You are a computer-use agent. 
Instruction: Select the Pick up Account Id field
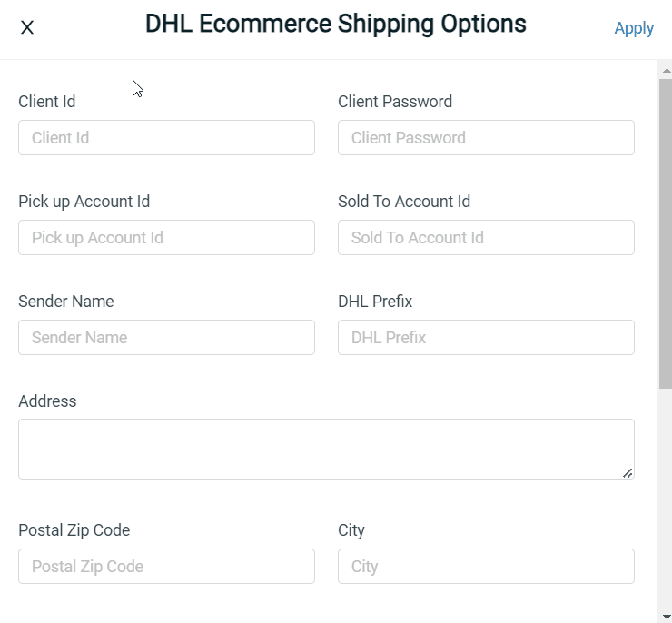click(x=166, y=238)
